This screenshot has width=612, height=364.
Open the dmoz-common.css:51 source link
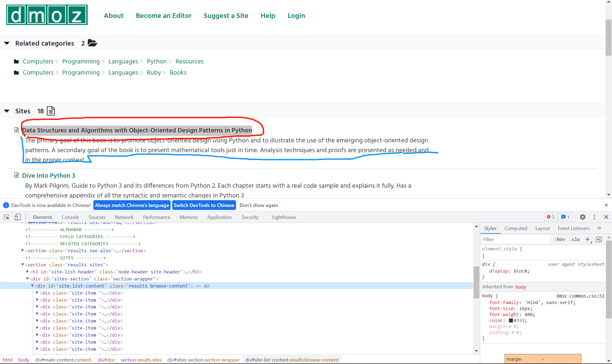pyautogui.click(x=580, y=296)
